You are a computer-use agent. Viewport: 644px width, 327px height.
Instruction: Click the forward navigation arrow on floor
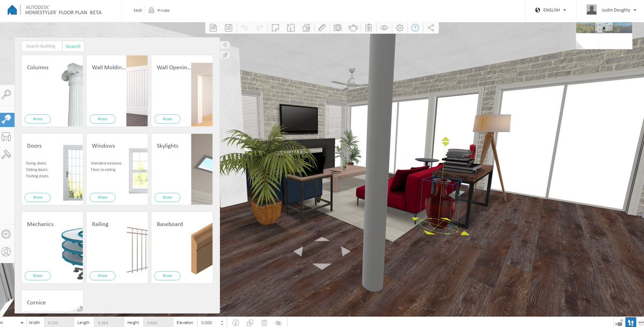[322, 239]
